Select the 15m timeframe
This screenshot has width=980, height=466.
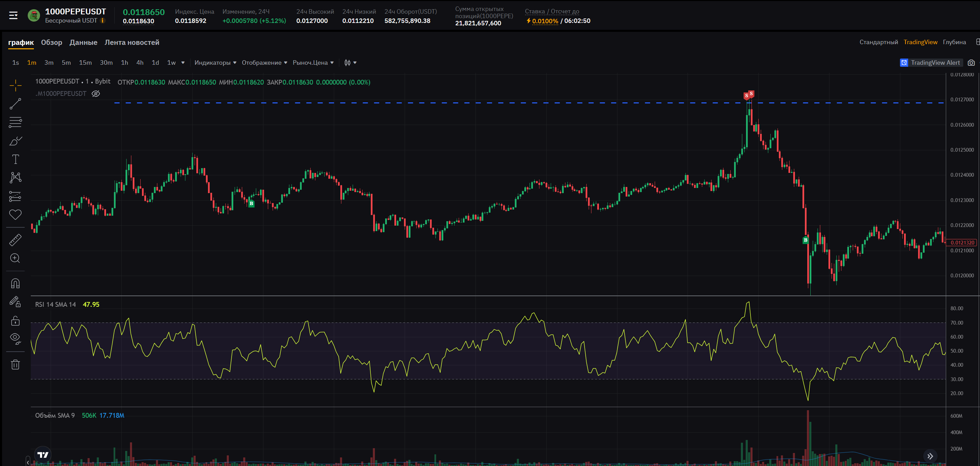point(85,63)
